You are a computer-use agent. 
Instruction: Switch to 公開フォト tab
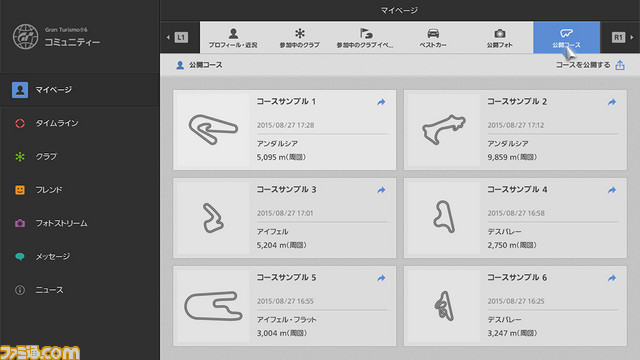point(500,38)
